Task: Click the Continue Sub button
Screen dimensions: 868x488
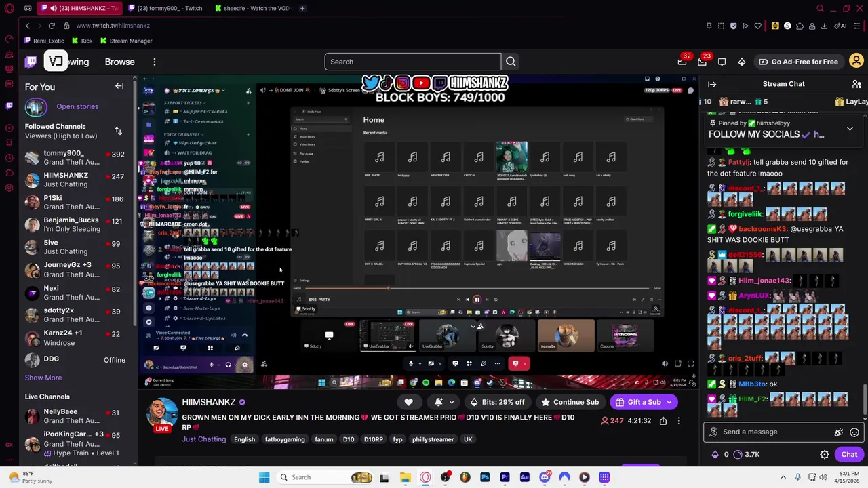Action: [x=570, y=402]
